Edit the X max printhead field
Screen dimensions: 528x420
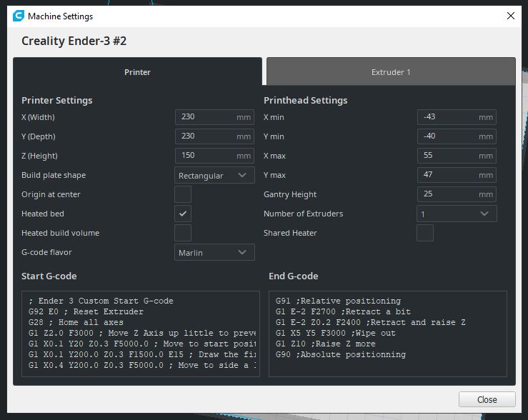pos(457,156)
